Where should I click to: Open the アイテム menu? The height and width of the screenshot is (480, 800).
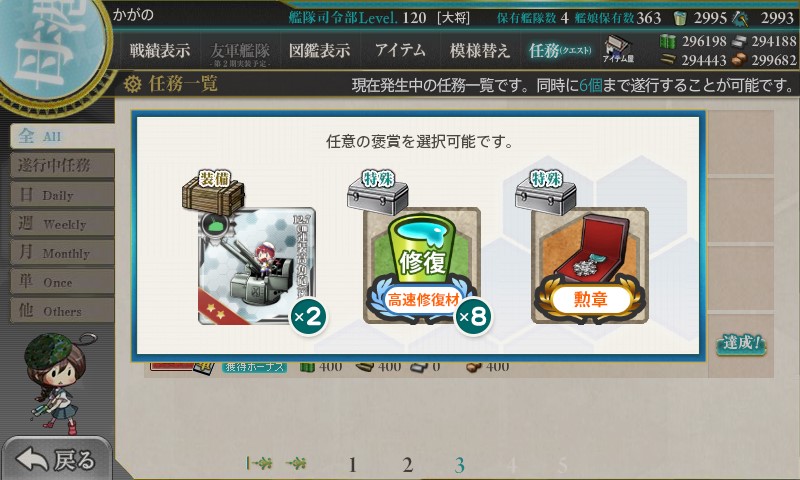point(400,50)
